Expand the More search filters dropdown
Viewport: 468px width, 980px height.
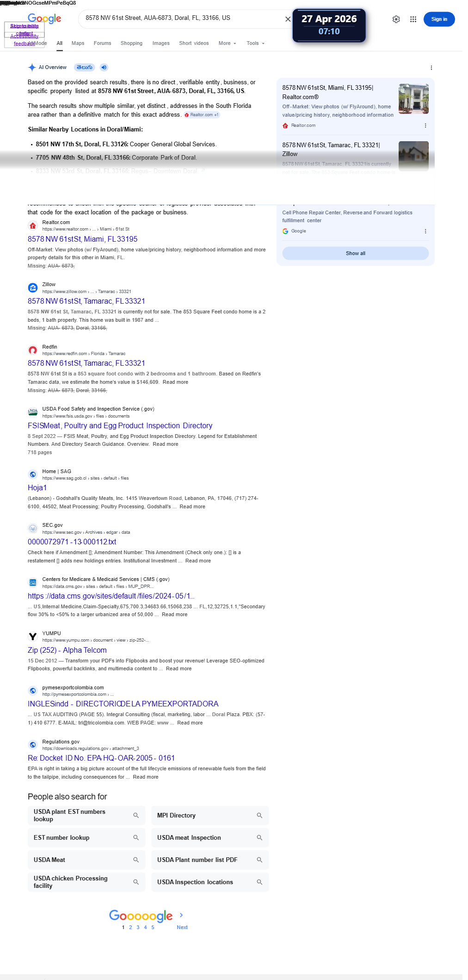[x=228, y=44]
